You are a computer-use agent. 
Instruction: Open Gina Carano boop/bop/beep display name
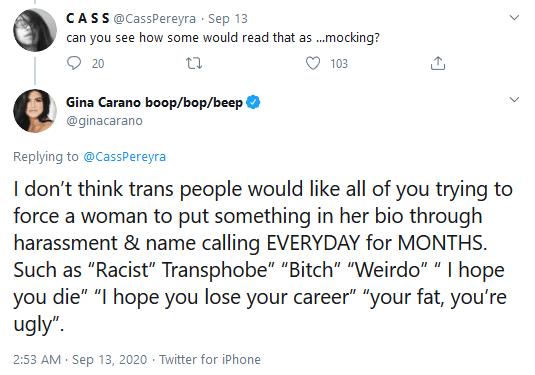154,102
